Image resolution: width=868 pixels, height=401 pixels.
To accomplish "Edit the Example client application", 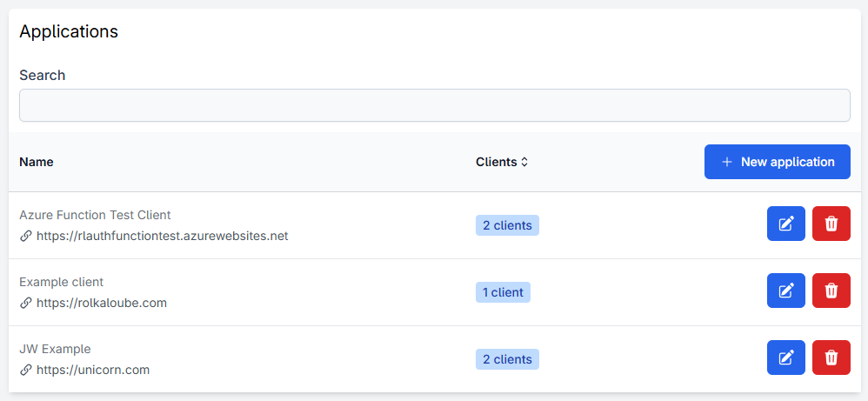I will (786, 291).
